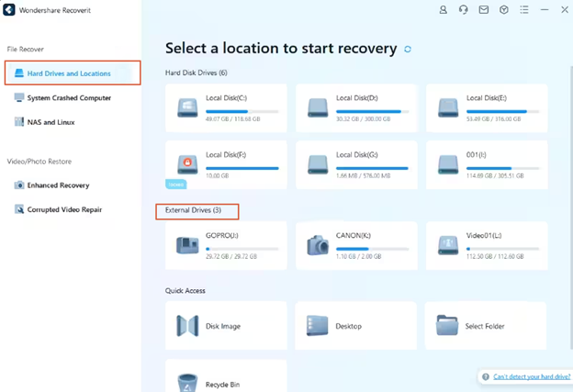Click the Local Disk(C:) Windows drive icon
The height and width of the screenshot is (392, 573).
tap(187, 107)
